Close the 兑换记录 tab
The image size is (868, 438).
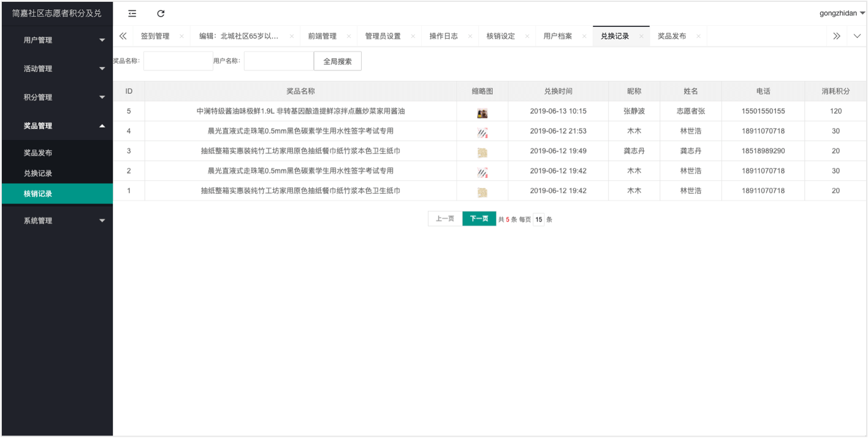coord(641,36)
